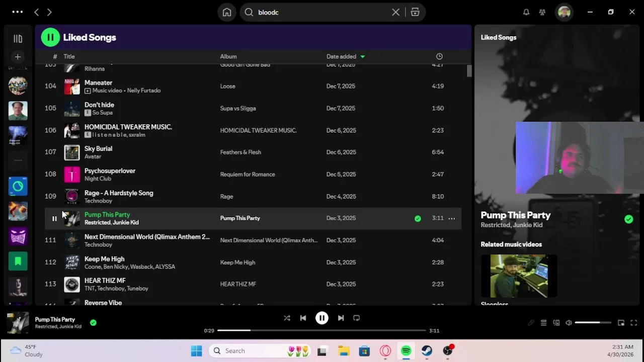Skip to next track

click(x=341, y=318)
